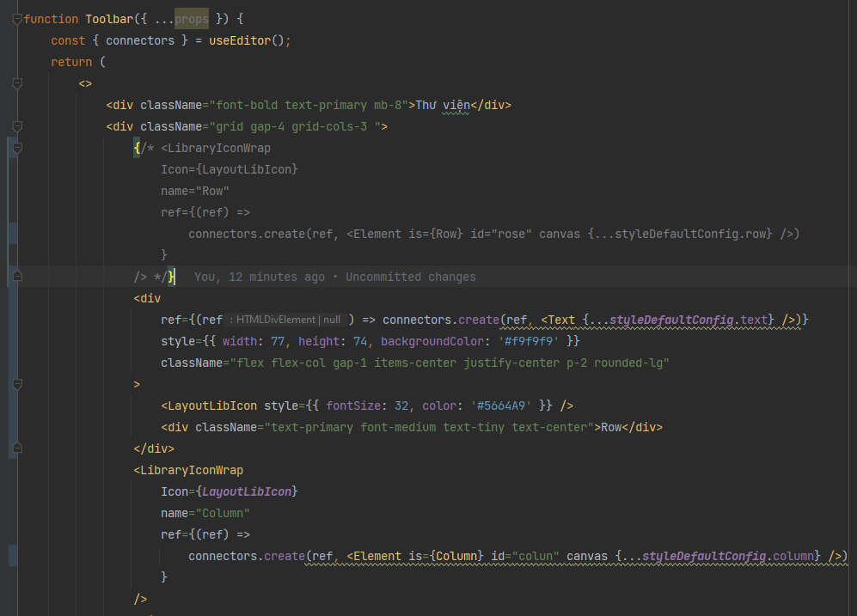Click the '#5664A9' color string
Screen dimensions: 857x616
(x=501, y=406)
